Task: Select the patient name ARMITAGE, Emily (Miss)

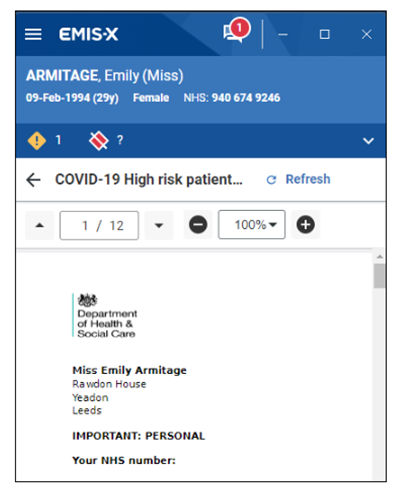Action: (x=105, y=76)
